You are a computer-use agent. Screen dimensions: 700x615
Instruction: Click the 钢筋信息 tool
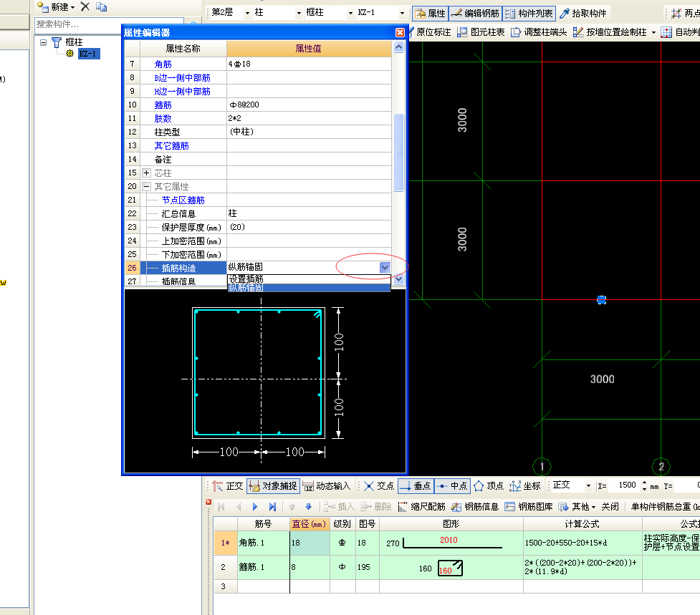coord(476,507)
